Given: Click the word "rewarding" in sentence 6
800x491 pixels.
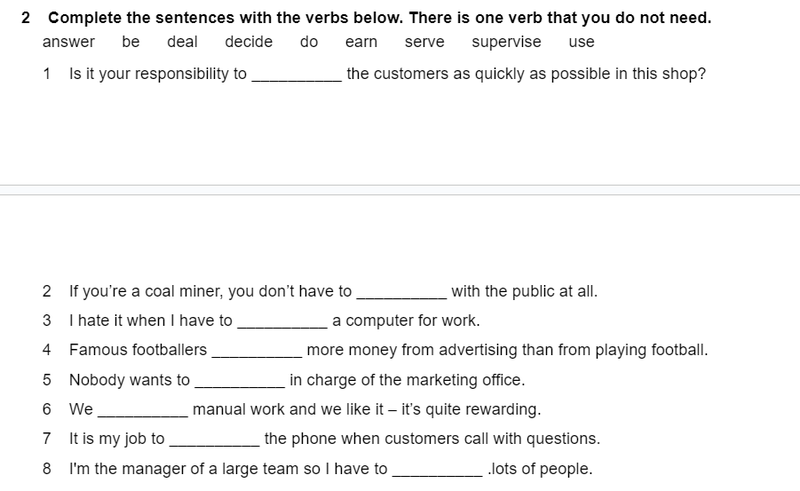Looking at the screenshot, I should (x=502, y=409).
